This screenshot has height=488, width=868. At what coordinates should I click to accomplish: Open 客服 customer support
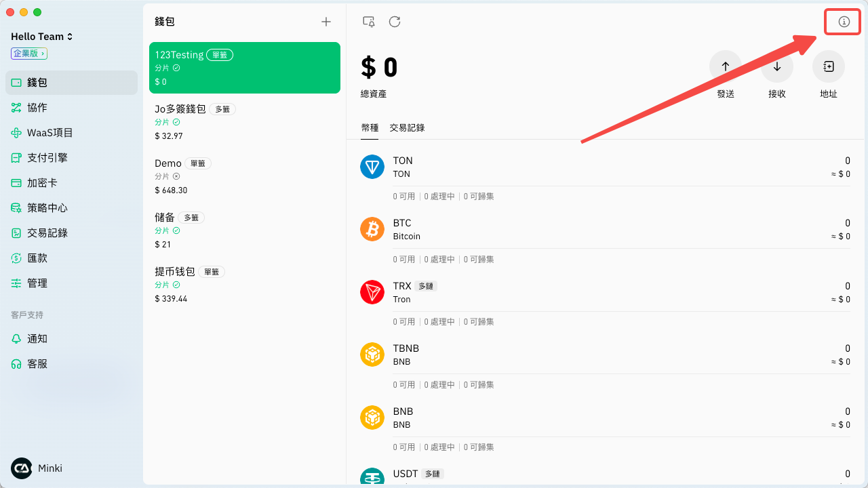click(37, 364)
